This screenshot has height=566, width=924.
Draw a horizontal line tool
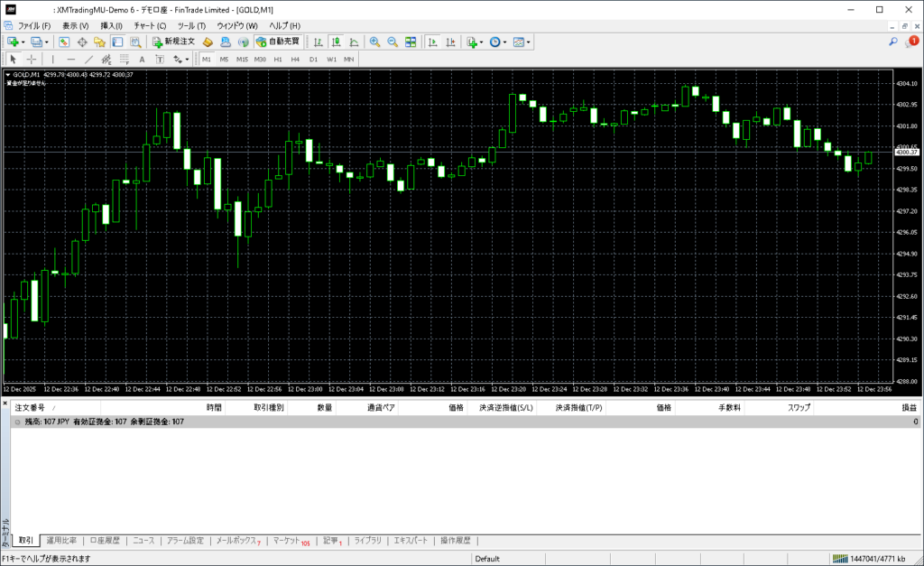pyautogui.click(x=71, y=60)
